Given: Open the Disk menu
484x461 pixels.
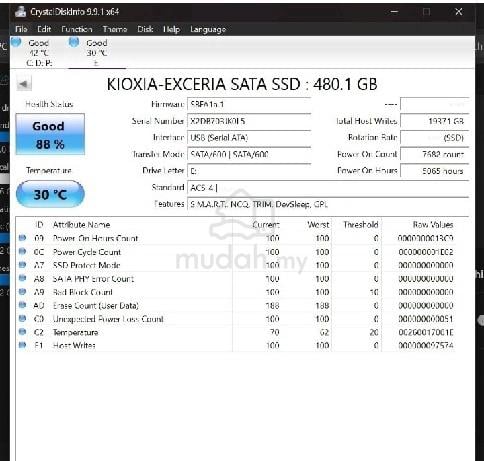Looking at the screenshot, I should [145, 29].
